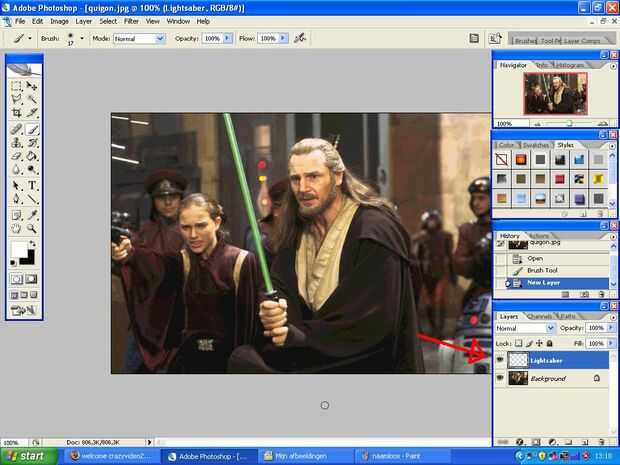Screen dimensions: 620x465
Task: Open the Window menu
Action: [178, 21]
